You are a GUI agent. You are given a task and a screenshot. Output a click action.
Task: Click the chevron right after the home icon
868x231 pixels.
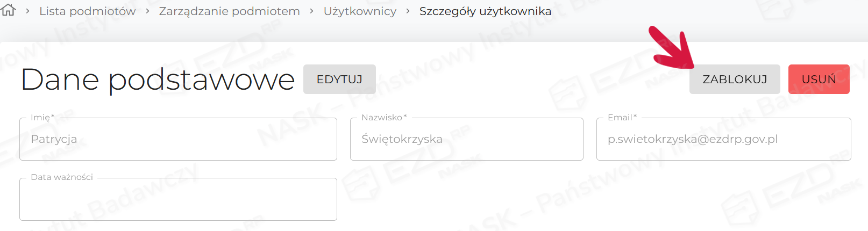[x=27, y=11]
